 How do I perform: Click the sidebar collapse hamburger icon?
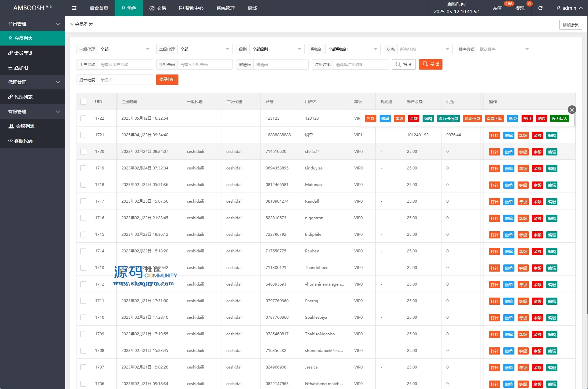[x=74, y=8]
